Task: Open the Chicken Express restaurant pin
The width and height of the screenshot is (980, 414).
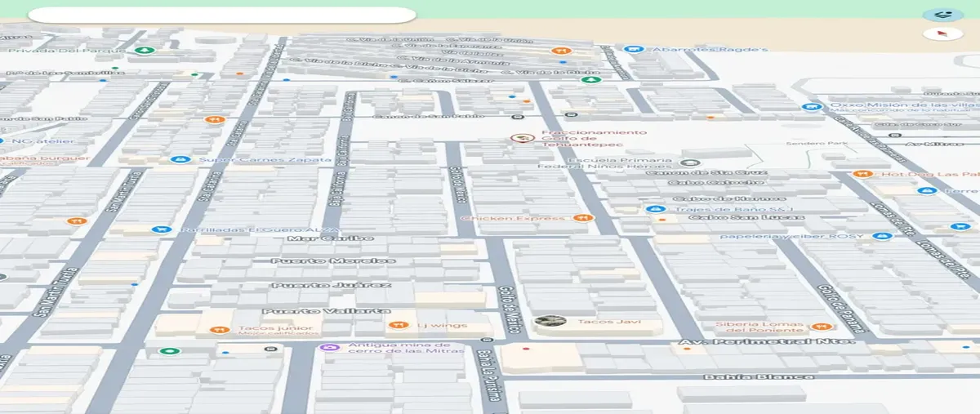Action: 581,218
